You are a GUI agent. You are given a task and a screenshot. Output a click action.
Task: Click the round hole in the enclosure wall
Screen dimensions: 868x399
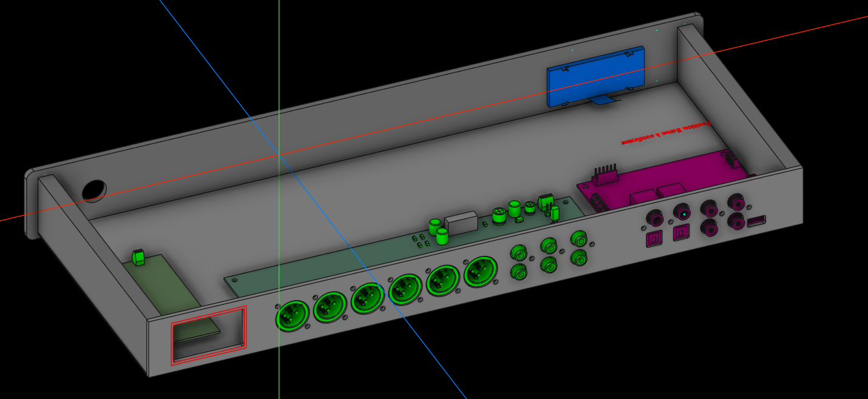tap(93, 190)
